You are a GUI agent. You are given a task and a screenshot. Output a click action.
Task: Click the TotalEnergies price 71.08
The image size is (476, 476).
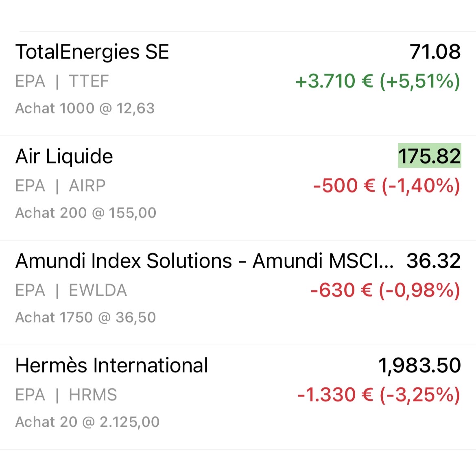435,52
